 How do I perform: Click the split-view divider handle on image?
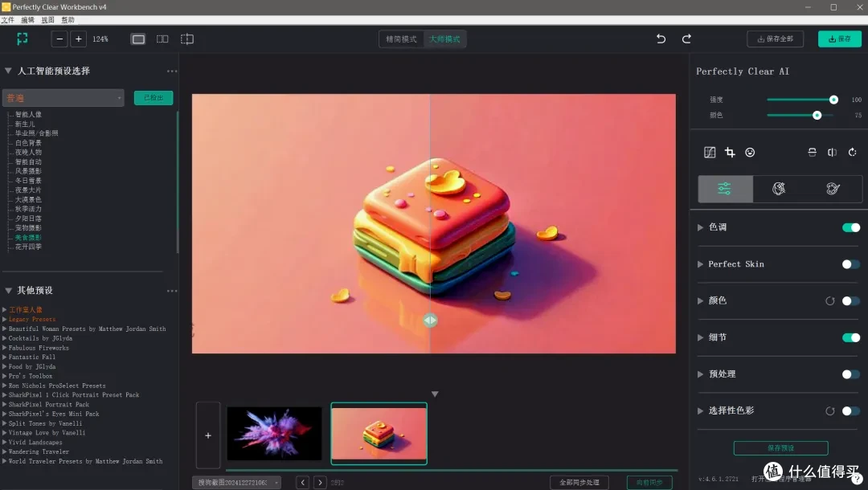coord(430,321)
